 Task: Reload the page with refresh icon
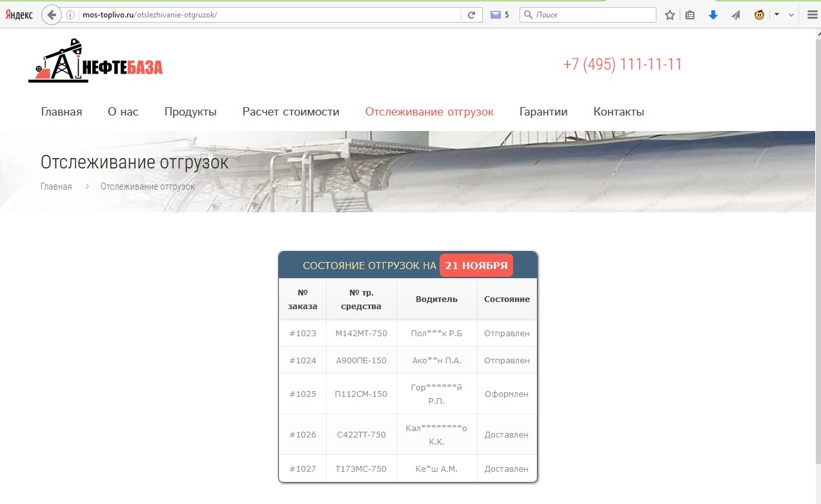(471, 15)
